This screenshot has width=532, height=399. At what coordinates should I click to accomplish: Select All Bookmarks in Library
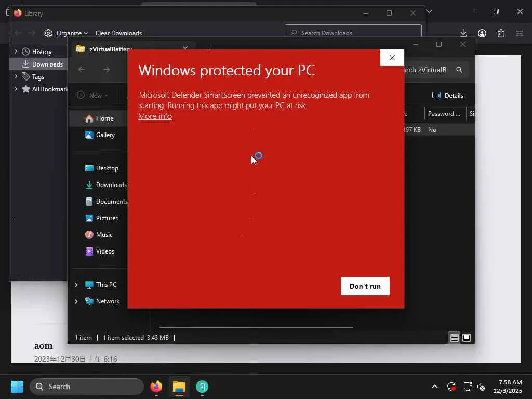[x=44, y=89]
